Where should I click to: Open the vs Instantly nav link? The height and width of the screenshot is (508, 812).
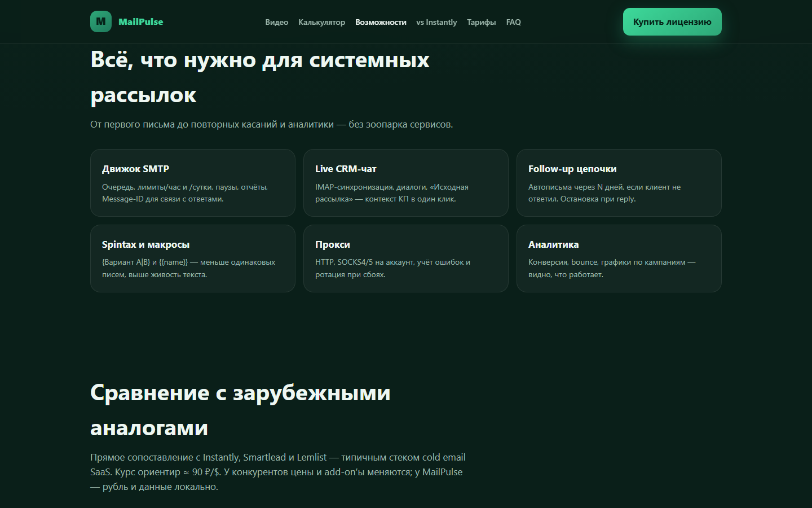[436, 22]
